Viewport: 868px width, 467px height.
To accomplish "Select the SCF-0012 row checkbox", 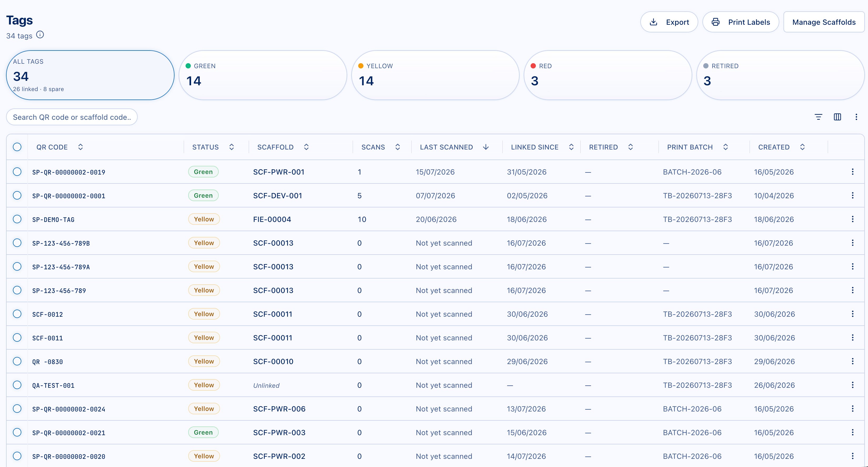I will (x=17, y=314).
